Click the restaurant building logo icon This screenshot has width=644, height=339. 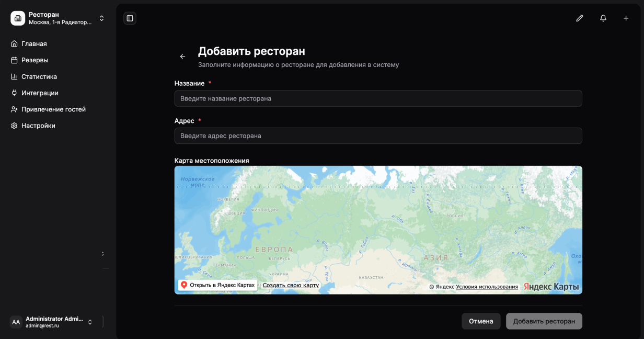click(18, 18)
